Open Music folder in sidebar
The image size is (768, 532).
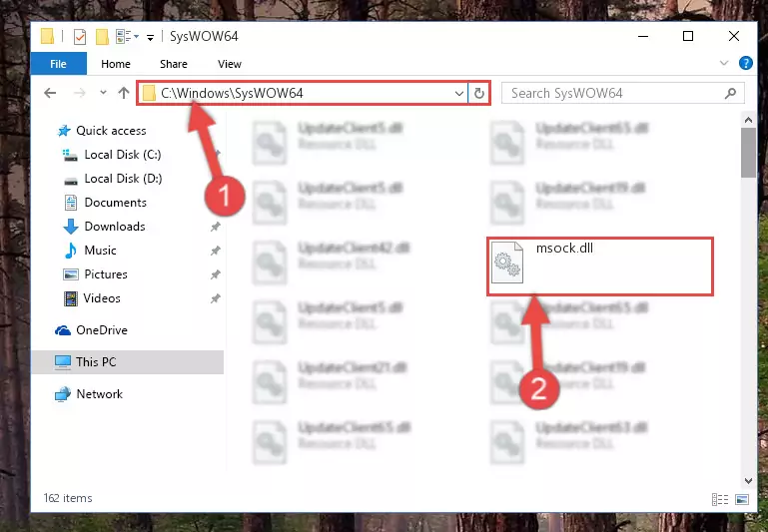pyautogui.click(x=100, y=251)
